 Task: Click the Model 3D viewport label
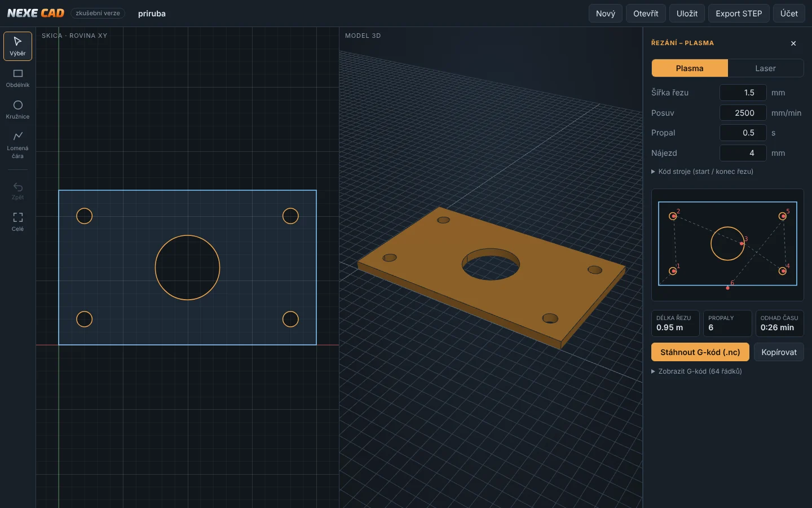coord(363,36)
